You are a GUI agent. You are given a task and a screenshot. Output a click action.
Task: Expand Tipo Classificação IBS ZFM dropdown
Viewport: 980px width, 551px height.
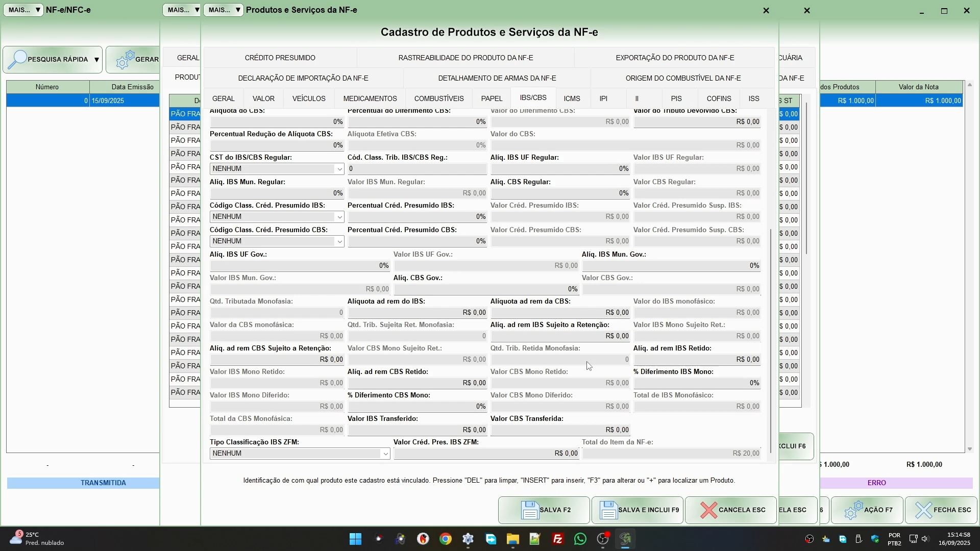click(385, 454)
